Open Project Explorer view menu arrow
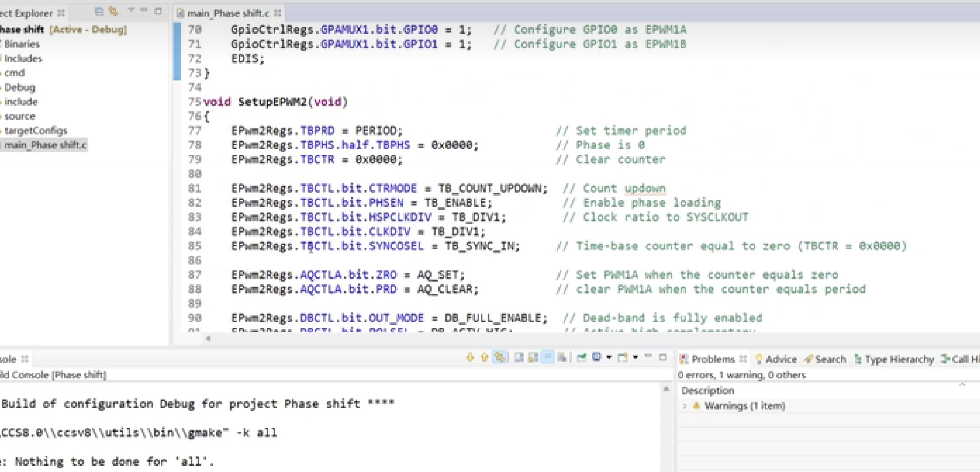The height and width of the screenshot is (472, 980). click(x=131, y=10)
